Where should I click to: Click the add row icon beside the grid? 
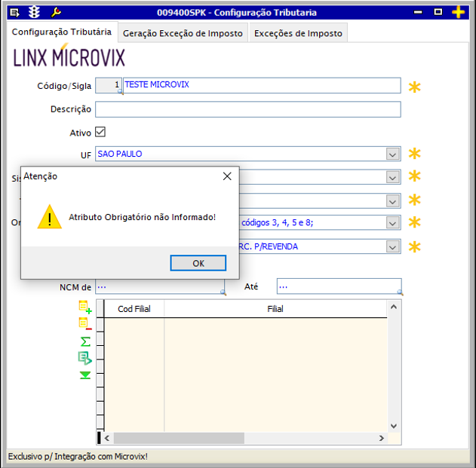click(85, 307)
